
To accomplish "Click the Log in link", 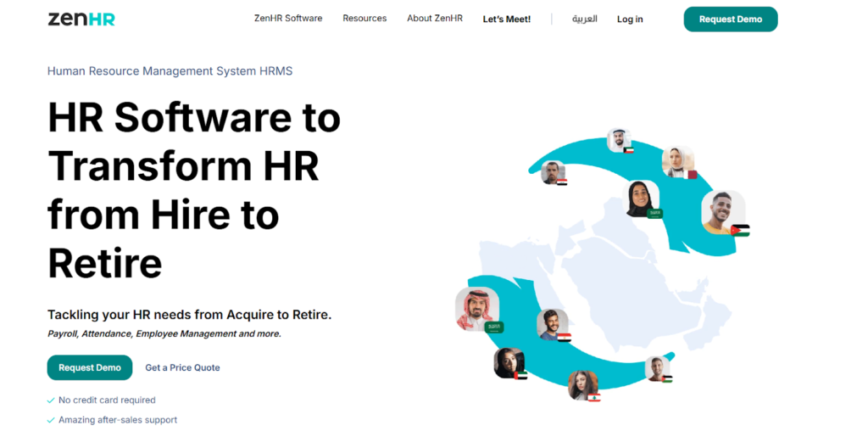I will click(x=630, y=20).
